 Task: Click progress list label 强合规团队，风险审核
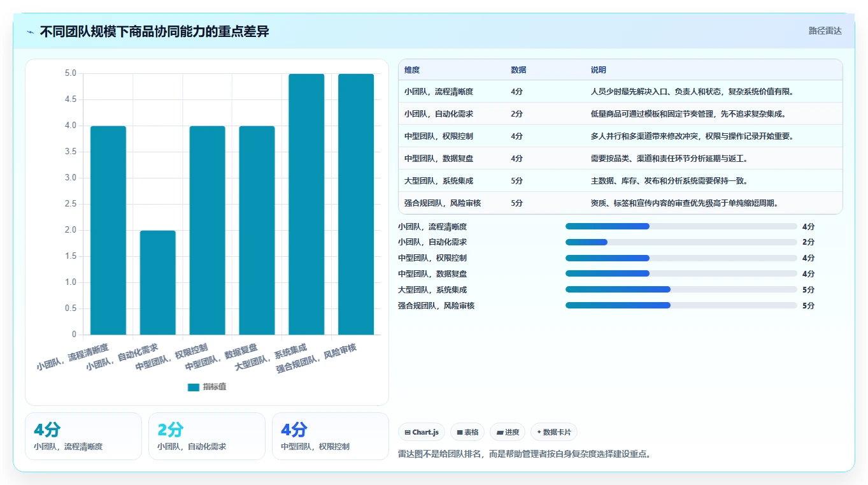coord(436,306)
